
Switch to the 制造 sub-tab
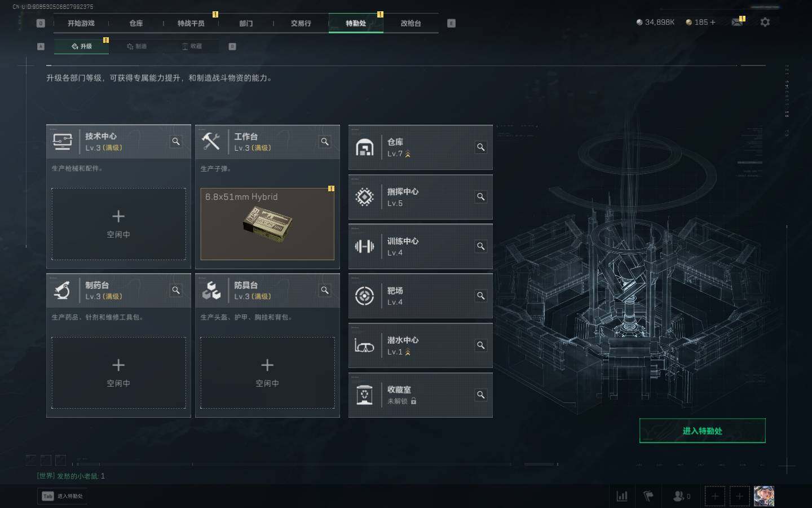(137, 46)
